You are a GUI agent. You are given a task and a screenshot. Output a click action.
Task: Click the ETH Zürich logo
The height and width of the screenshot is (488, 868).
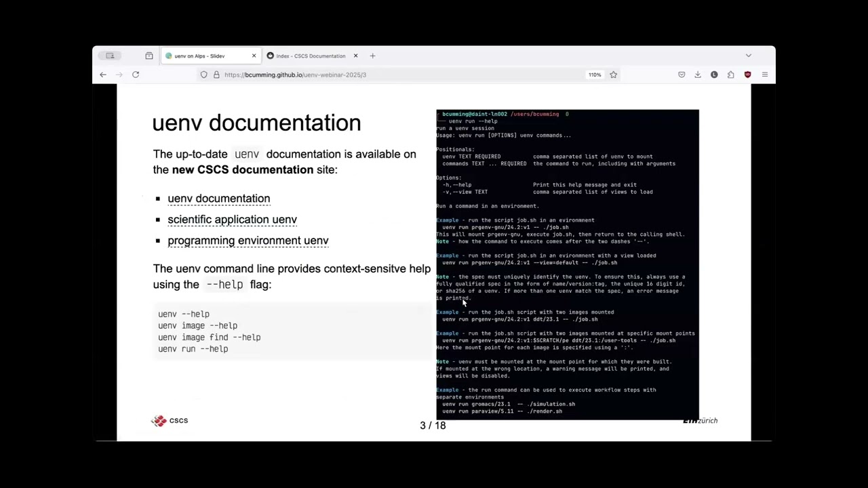tap(700, 420)
